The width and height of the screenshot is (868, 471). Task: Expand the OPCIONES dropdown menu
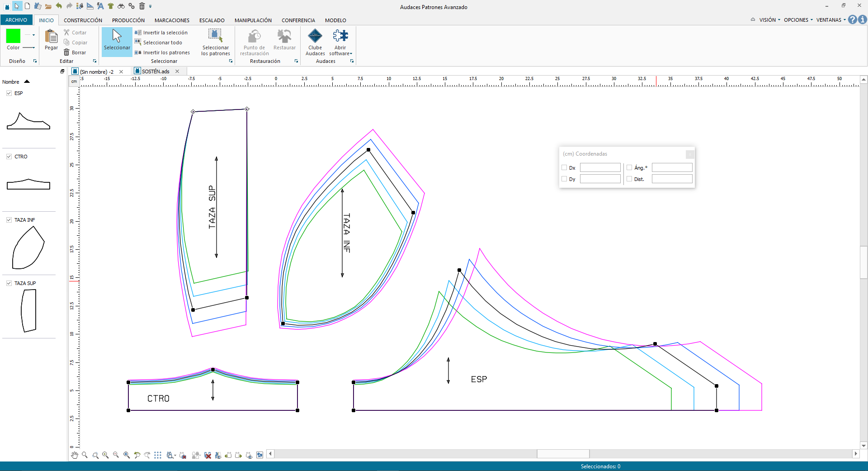[798, 20]
